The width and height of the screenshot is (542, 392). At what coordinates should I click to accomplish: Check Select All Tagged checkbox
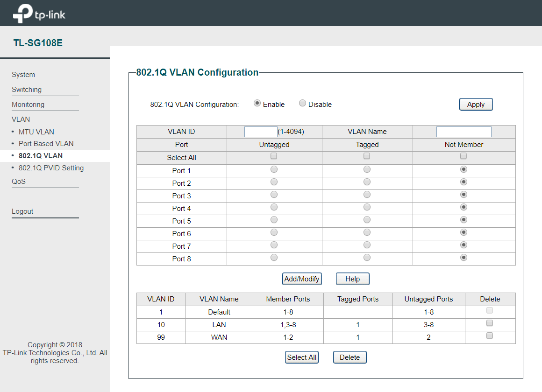click(x=367, y=156)
